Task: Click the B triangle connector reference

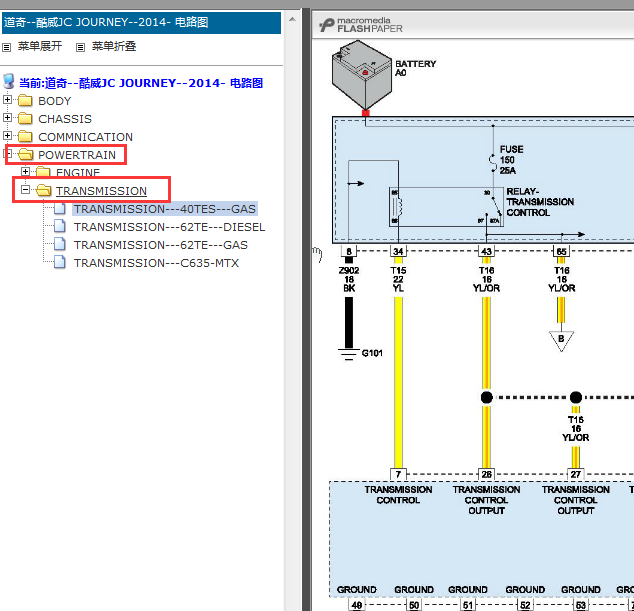Action: point(561,340)
